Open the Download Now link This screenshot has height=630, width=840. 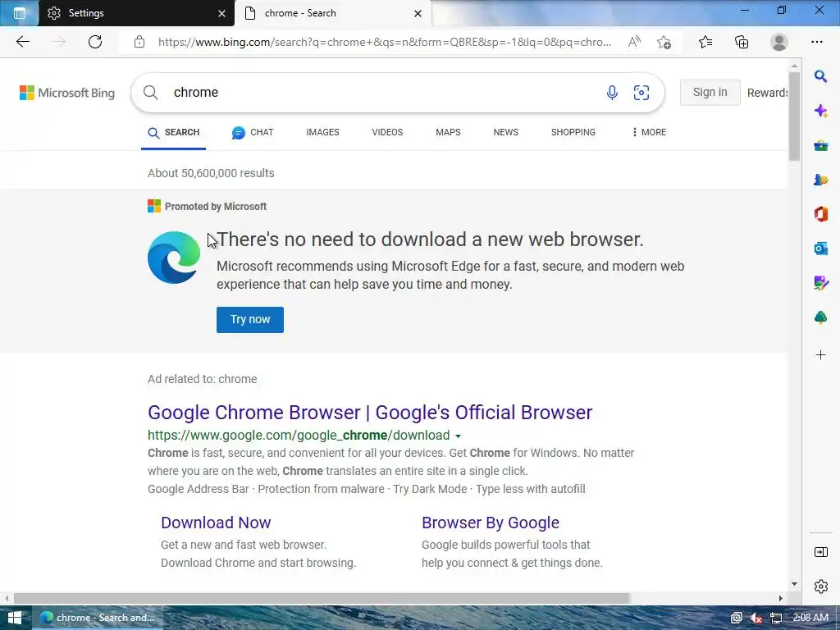(216, 523)
